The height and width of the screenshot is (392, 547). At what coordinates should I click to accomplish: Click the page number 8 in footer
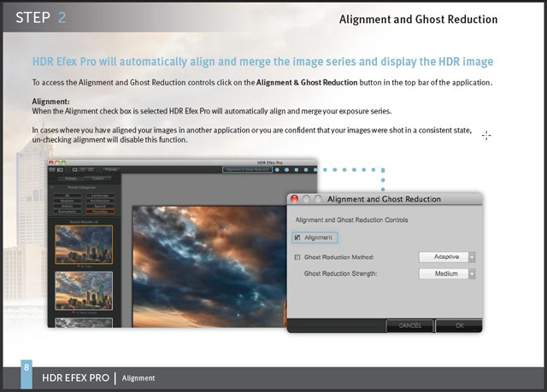[x=26, y=367]
